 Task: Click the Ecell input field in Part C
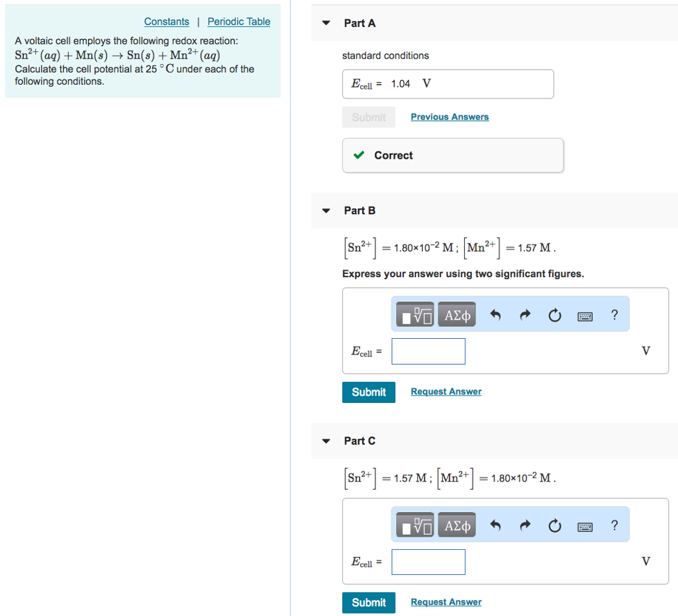pyautogui.click(x=428, y=562)
